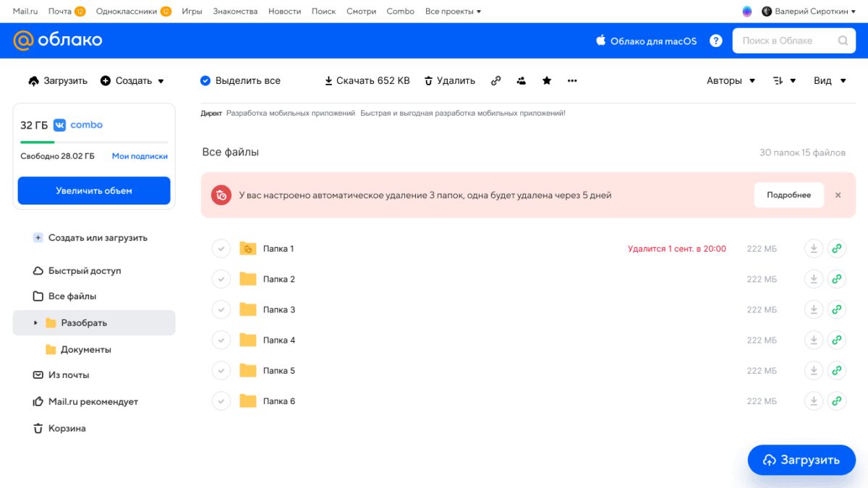
Task: Open the help question mark icon
Action: click(x=716, y=40)
